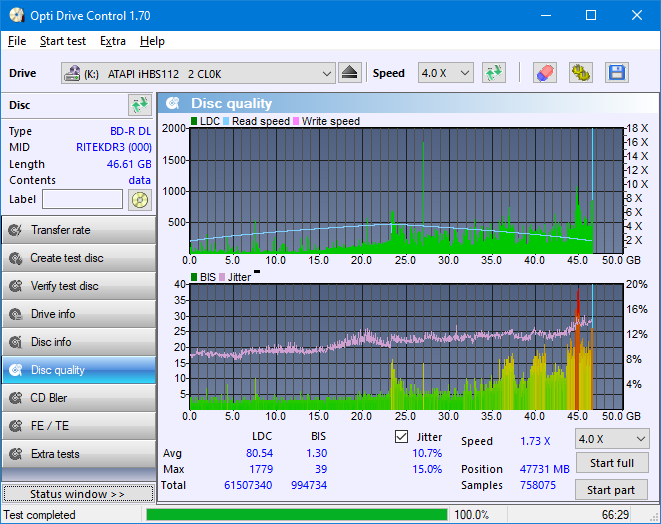This screenshot has height=524, width=661.
Task: Minimize the Opti Drive Control window
Action: [x=546, y=16]
